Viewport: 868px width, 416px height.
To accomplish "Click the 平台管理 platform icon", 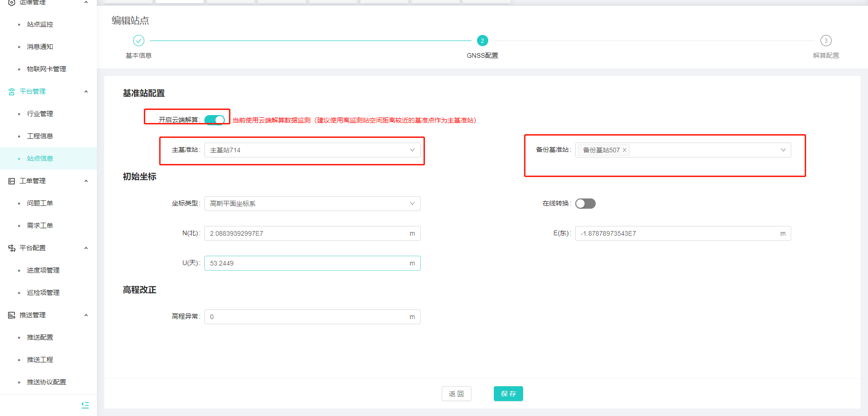I will (x=12, y=92).
